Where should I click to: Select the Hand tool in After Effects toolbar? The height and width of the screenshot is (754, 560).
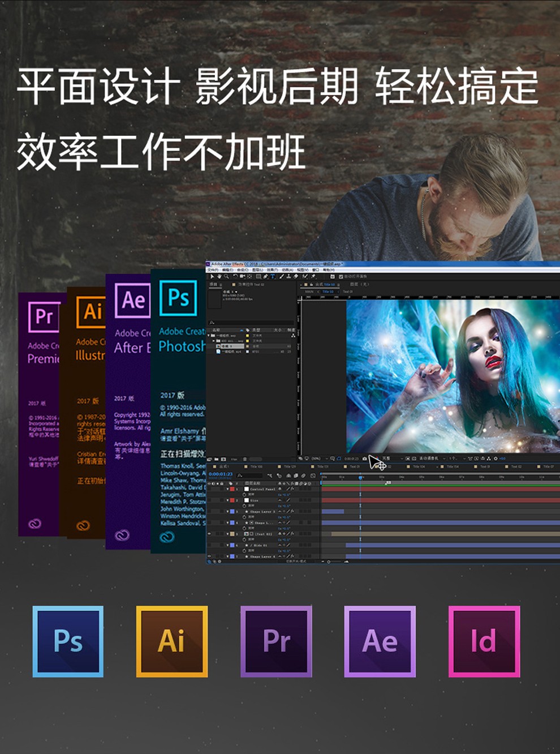coord(219,277)
